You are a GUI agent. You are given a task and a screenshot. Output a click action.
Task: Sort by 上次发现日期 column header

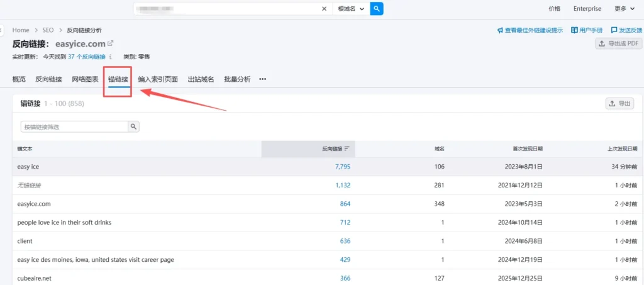(623, 148)
